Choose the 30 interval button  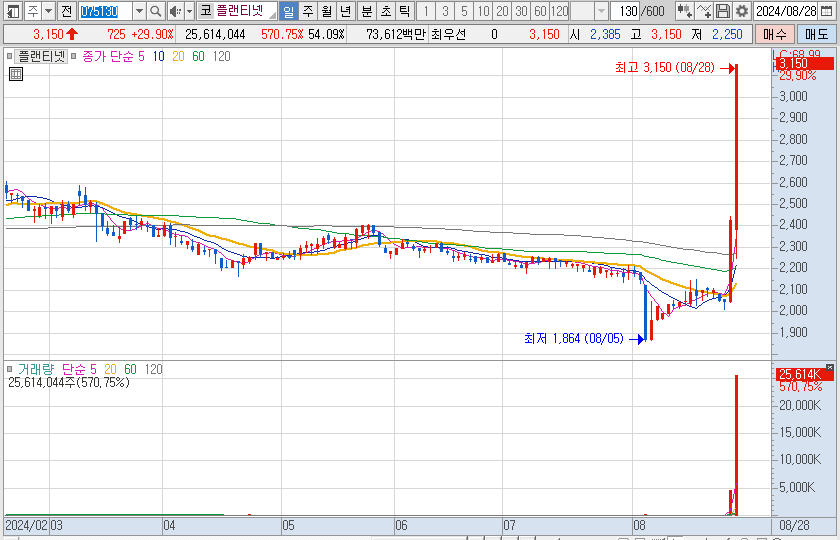[x=522, y=11]
